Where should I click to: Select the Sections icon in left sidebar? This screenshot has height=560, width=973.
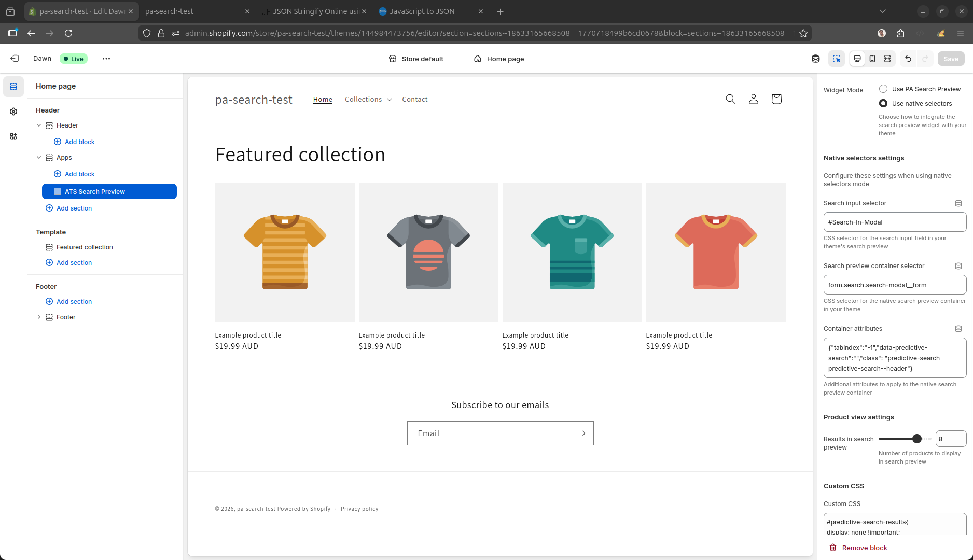pyautogui.click(x=13, y=87)
